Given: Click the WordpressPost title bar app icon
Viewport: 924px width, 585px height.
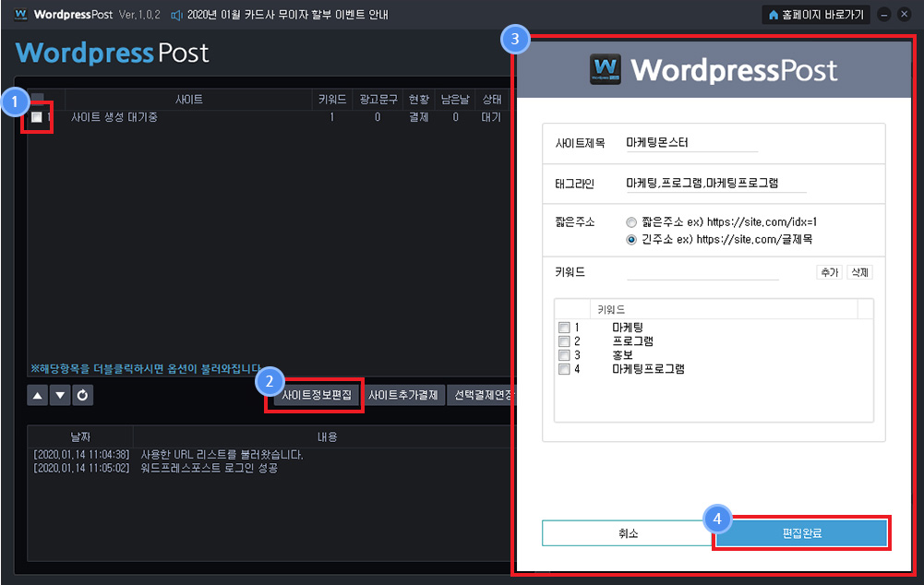Looking at the screenshot, I should tap(20, 14).
